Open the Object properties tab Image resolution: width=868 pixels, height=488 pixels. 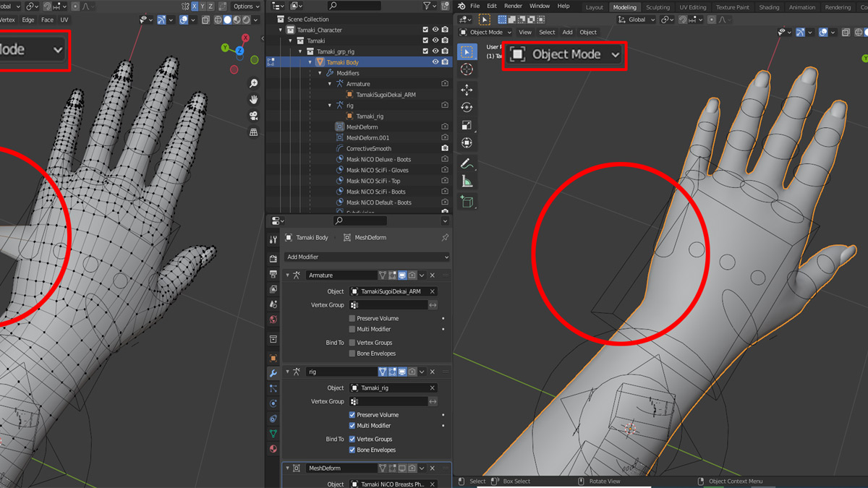click(273, 358)
